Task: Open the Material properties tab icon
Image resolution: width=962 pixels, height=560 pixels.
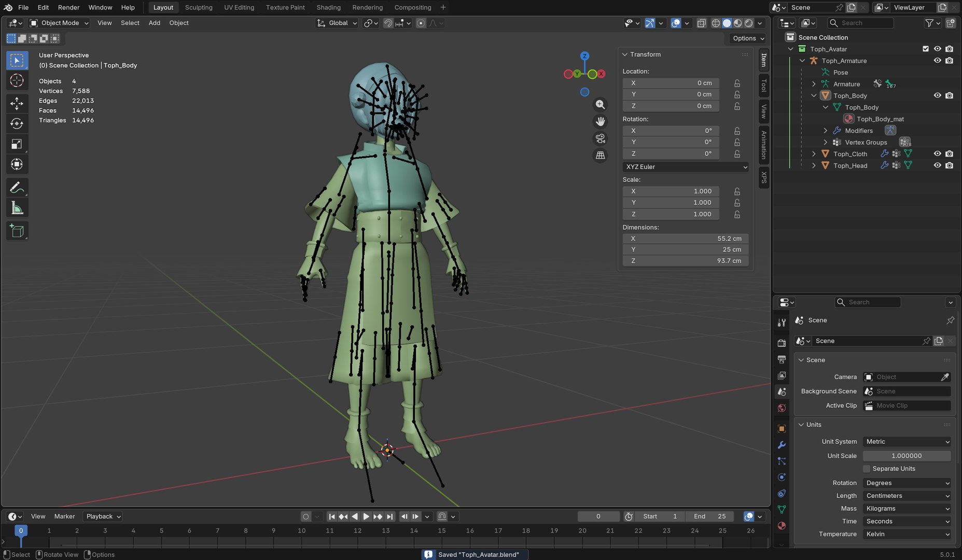Action: 782,526
